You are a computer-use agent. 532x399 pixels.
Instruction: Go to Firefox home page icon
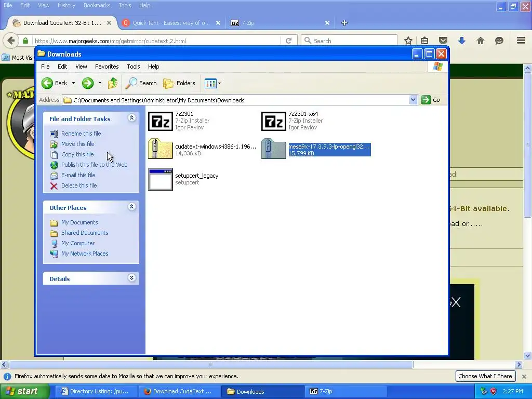[481, 41]
